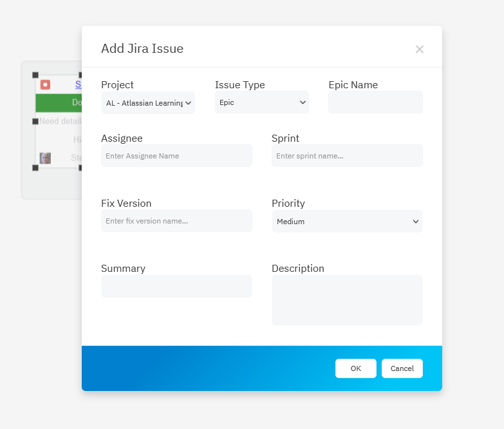Click the bottom-left selection handle of card
The height and width of the screenshot is (429, 504).
35,167
